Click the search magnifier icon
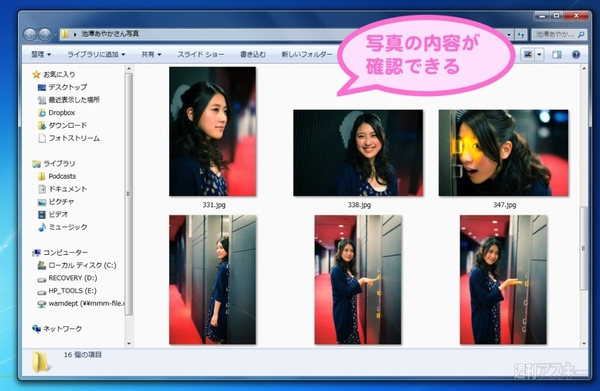The width and height of the screenshot is (600, 391). [581, 34]
